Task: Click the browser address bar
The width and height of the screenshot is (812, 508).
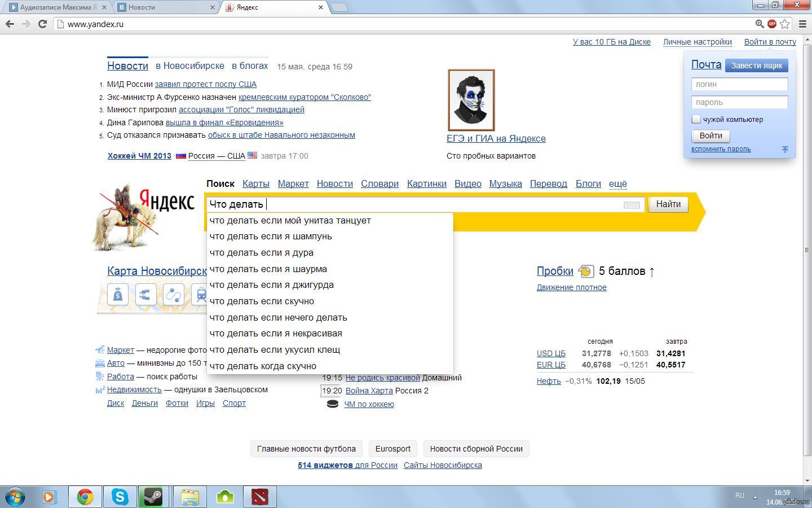Action: click(x=406, y=24)
